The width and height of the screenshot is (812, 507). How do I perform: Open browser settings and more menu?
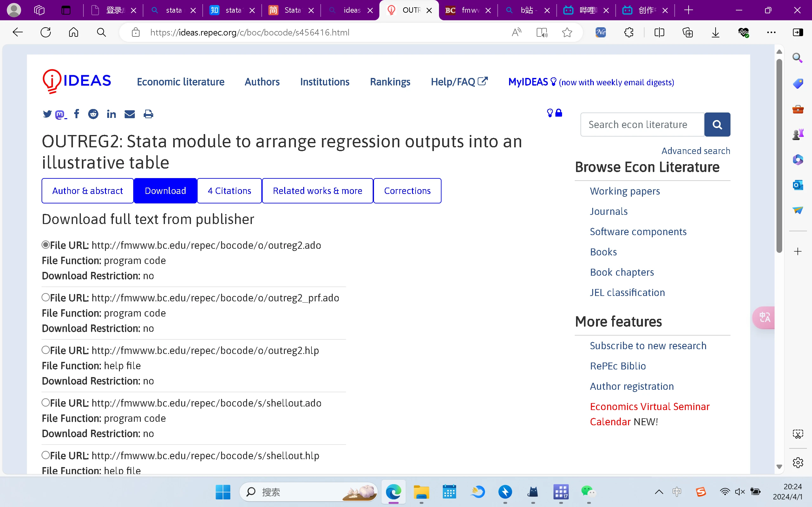[x=771, y=33]
